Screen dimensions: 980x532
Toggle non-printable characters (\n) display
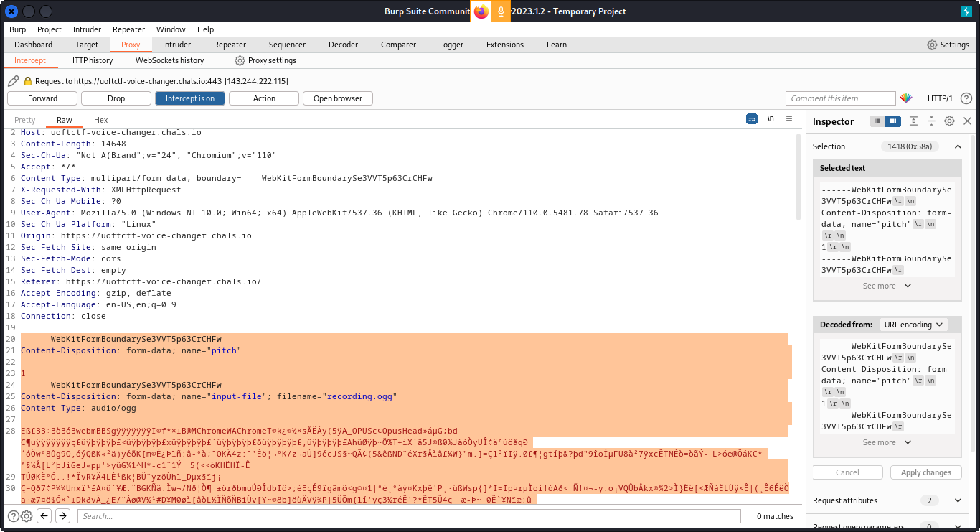[771, 118]
